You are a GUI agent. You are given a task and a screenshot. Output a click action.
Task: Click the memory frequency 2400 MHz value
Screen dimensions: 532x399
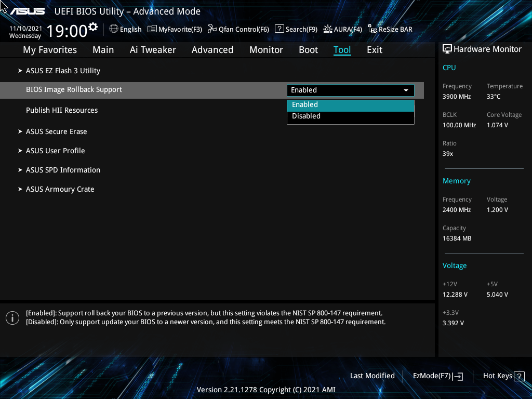click(456, 210)
